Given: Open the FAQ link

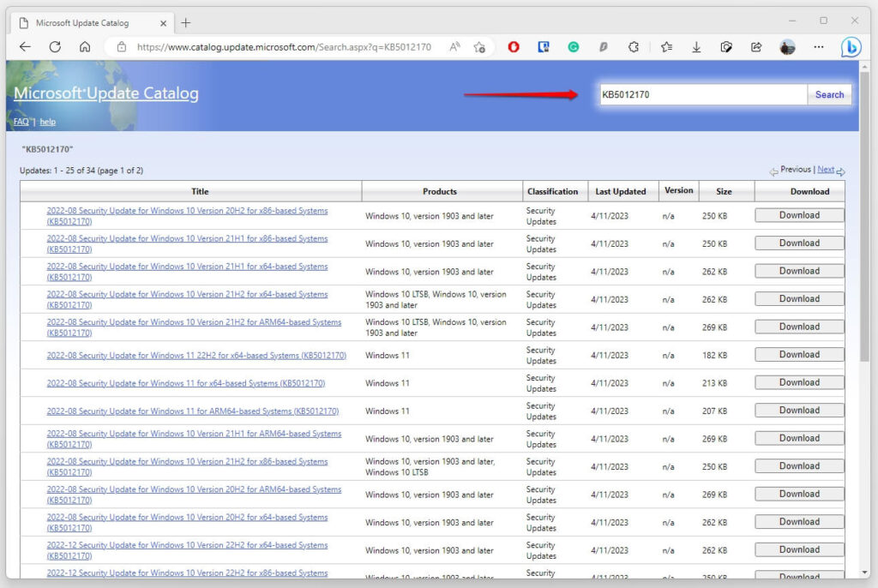Looking at the screenshot, I should 21,122.
